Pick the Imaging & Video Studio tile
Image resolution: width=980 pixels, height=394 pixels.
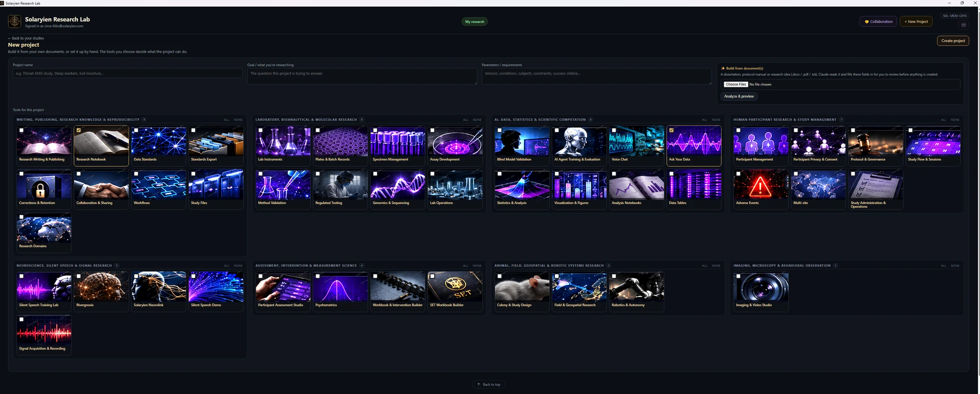point(761,291)
